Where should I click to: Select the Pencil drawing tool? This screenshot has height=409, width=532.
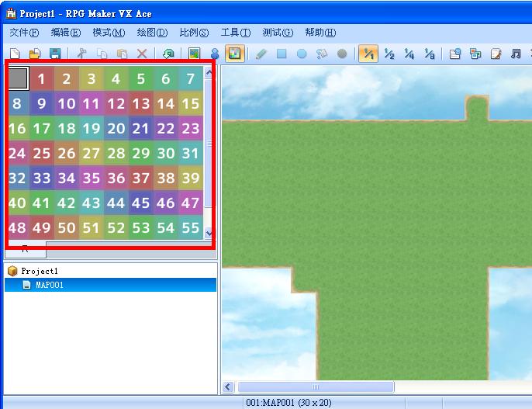click(261, 54)
